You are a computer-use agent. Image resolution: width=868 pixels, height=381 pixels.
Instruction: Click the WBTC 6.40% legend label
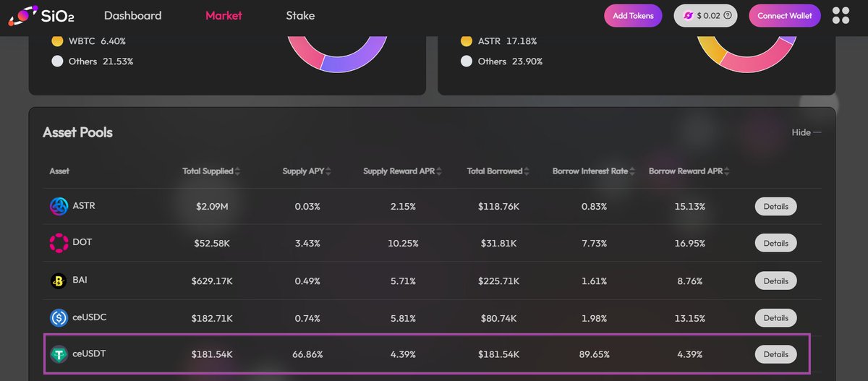(97, 42)
